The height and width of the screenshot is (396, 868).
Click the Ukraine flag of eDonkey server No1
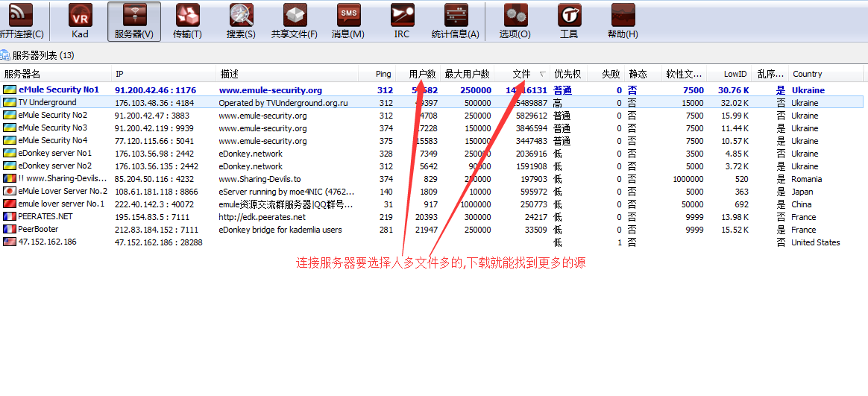tap(10, 153)
